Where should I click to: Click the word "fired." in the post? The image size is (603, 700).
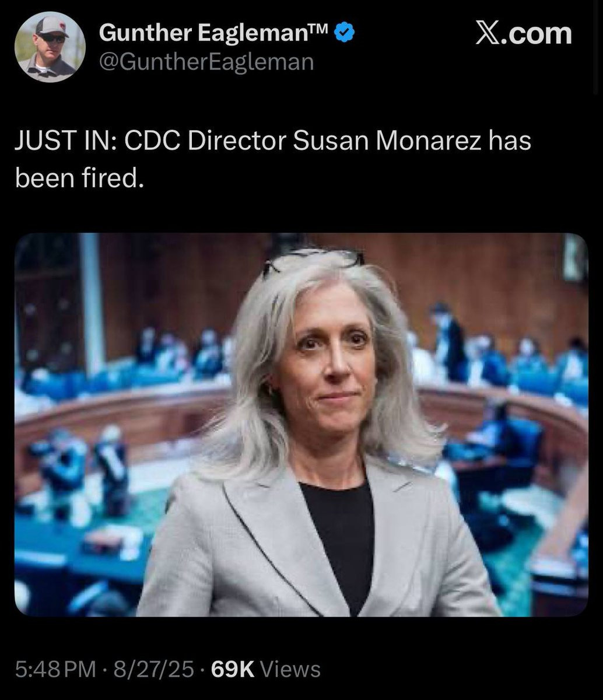(x=107, y=178)
